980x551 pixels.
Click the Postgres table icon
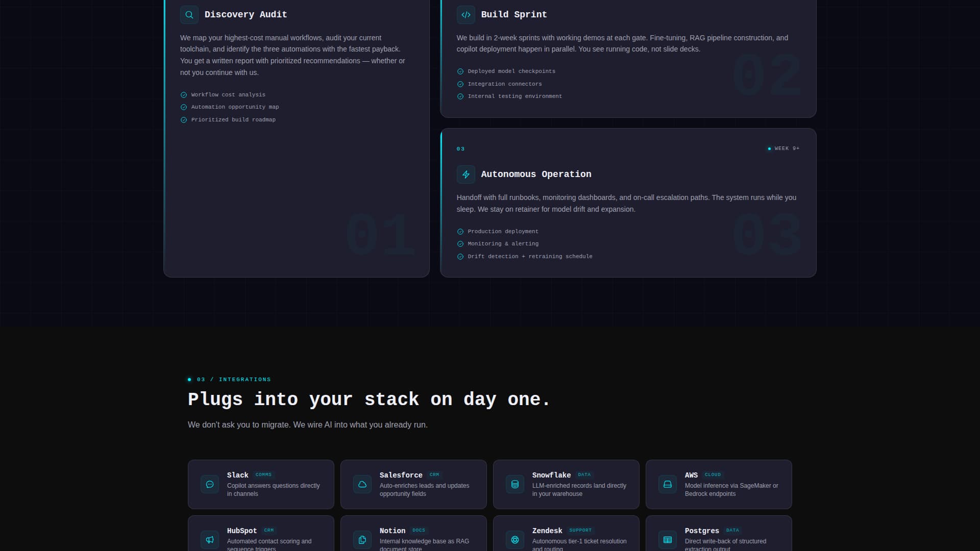[668, 540]
